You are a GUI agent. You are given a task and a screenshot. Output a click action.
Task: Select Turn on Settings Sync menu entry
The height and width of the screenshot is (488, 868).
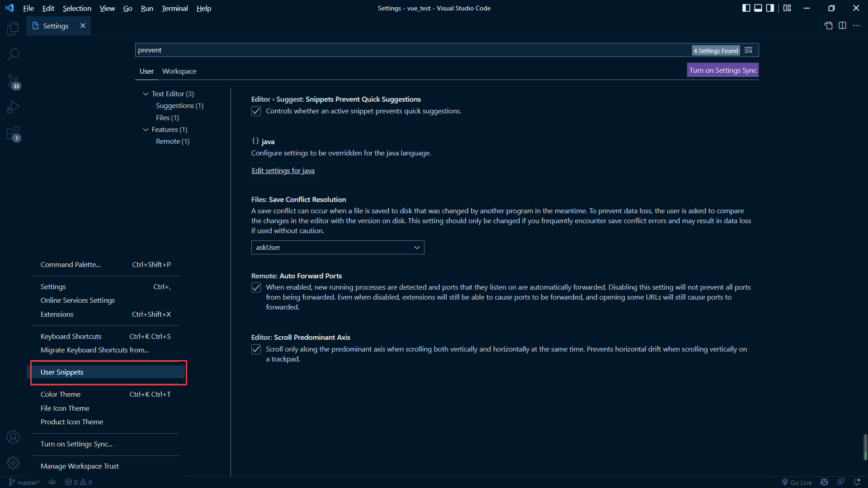click(106, 444)
